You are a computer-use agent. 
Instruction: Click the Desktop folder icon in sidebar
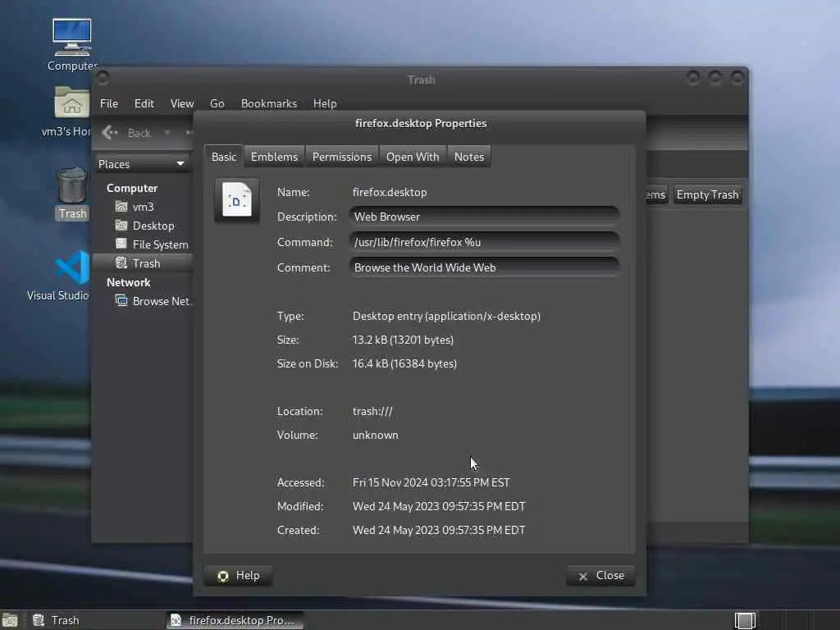click(x=121, y=225)
